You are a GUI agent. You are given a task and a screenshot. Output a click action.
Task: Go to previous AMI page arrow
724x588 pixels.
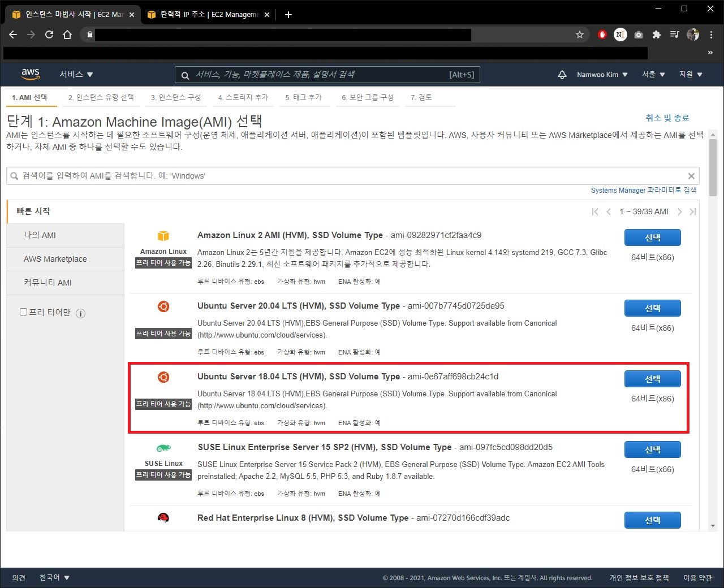(609, 211)
